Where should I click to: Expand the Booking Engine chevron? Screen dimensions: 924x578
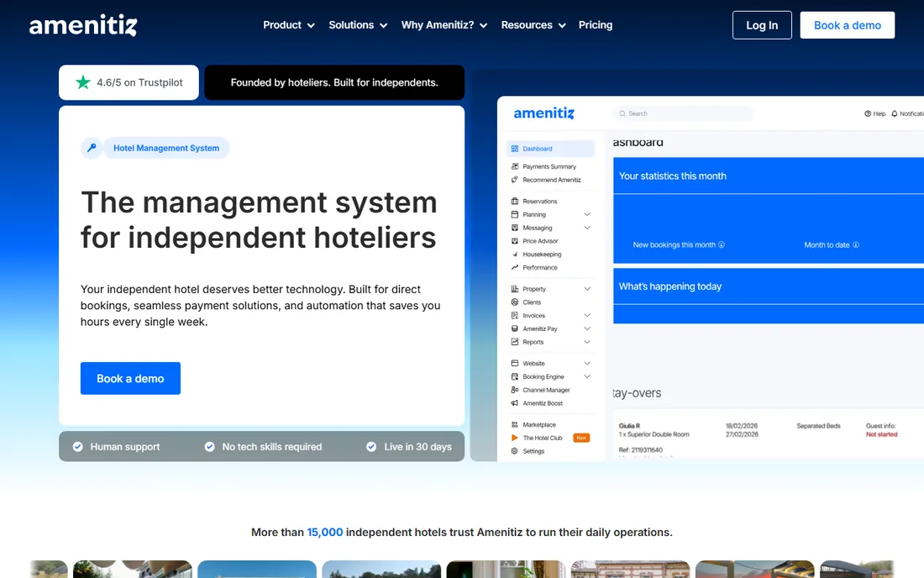[x=587, y=376]
